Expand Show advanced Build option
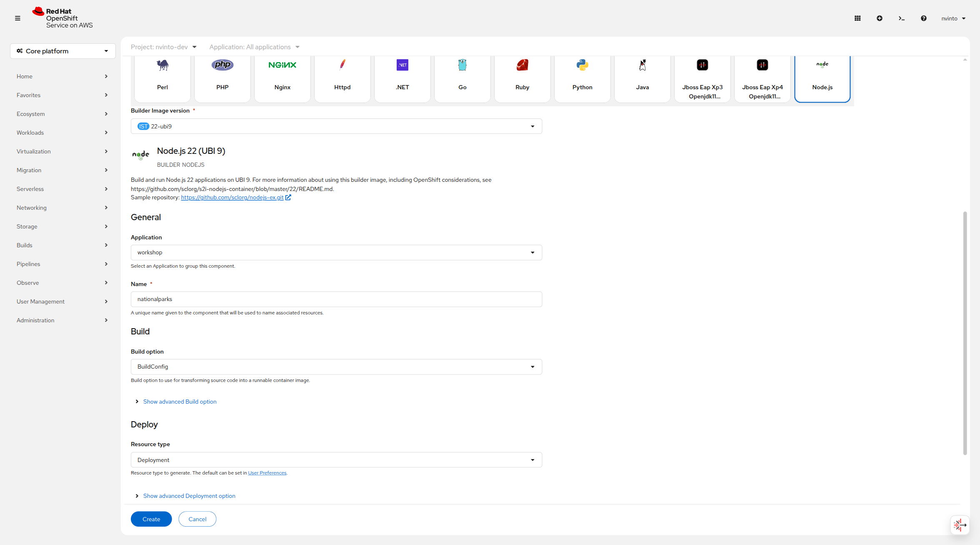The image size is (980, 545). point(180,402)
